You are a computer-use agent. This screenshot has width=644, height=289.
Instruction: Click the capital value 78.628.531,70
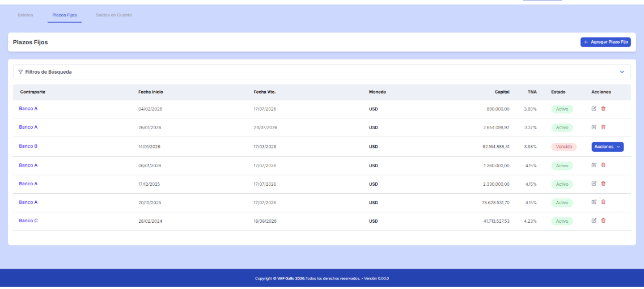[494, 202]
